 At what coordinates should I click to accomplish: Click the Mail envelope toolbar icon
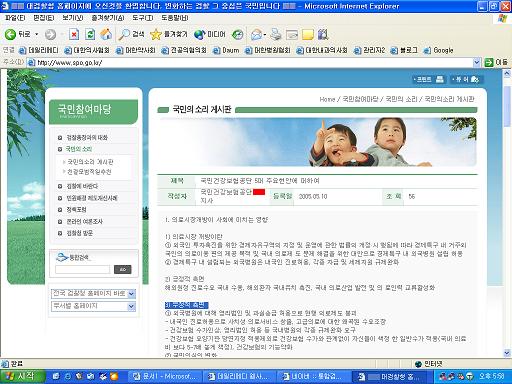coord(256,34)
